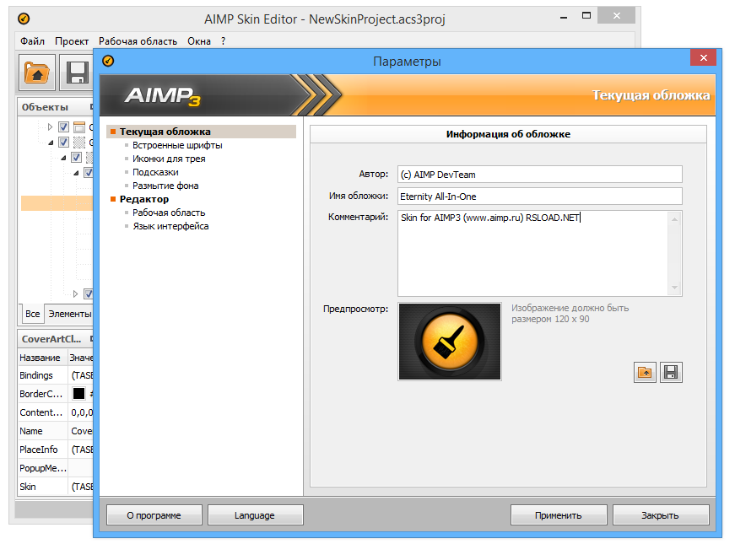Click the Параметры dialog title bar icon
Viewport: 735px width, 560px height.
(108, 61)
